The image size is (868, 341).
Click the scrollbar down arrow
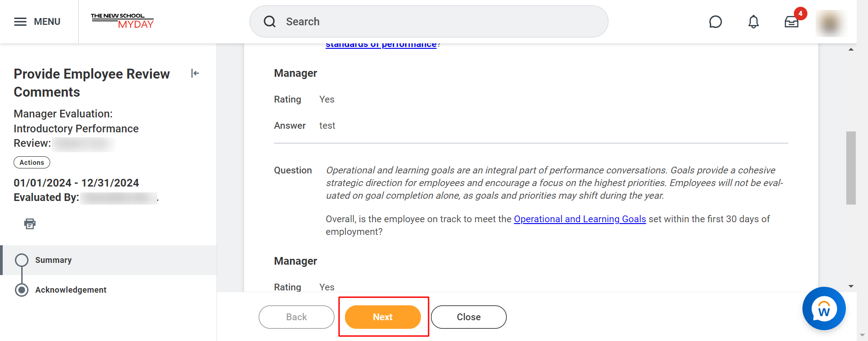(851, 286)
